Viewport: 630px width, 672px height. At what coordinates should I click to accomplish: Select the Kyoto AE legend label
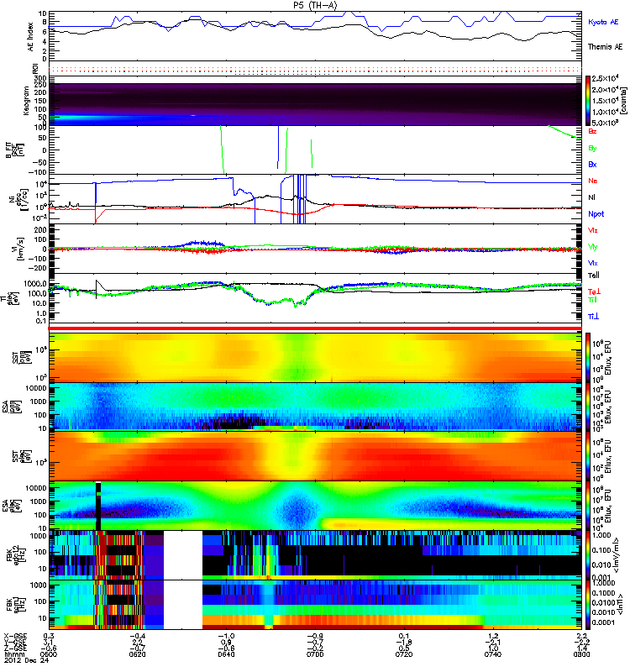[603, 22]
